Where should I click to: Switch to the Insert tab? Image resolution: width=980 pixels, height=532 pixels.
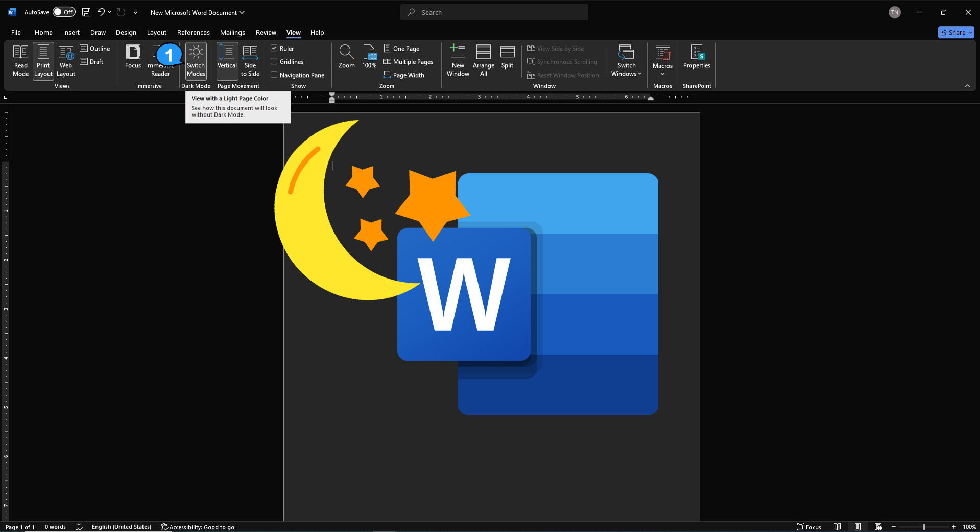(x=71, y=32)
